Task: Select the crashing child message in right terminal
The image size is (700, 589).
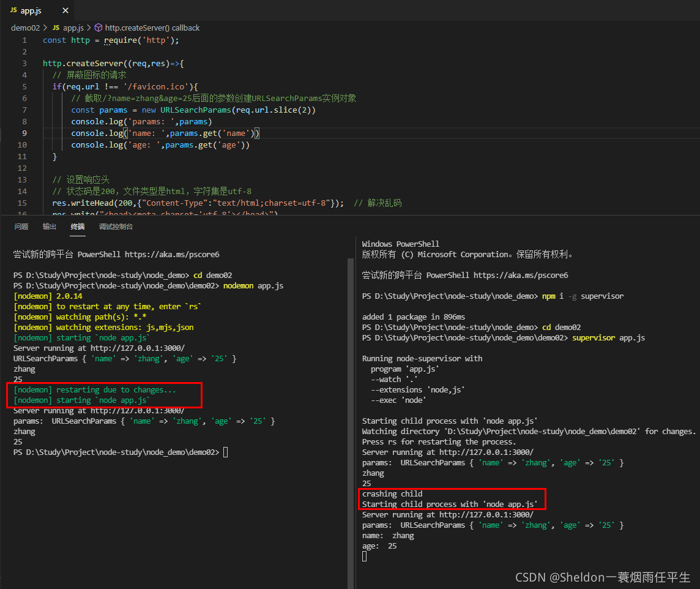Action: 392,493
